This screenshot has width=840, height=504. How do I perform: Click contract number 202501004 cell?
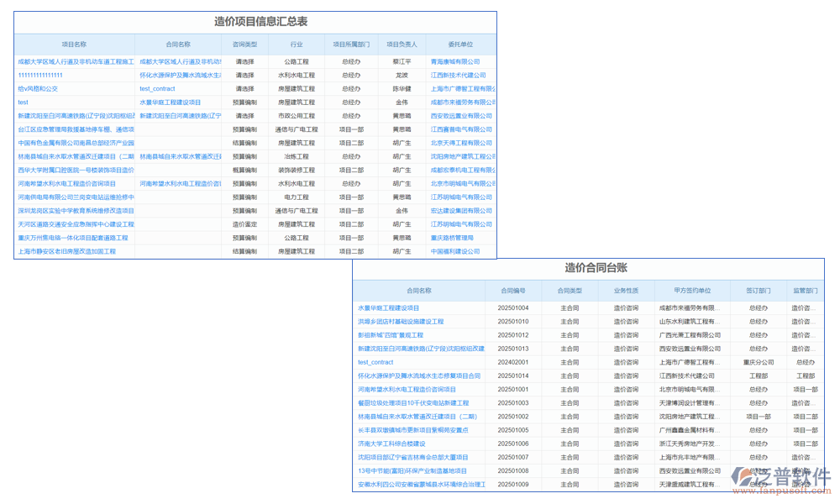(x=512, y=308)
